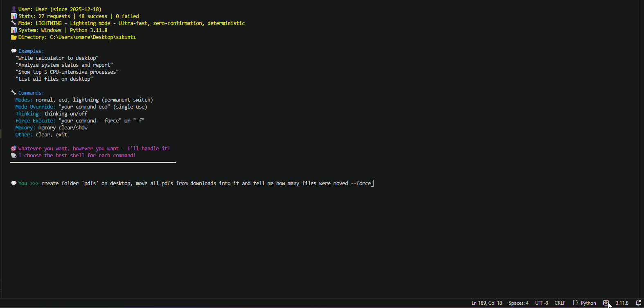Click '27 requests' in Stats line
644x308 pixels.
54,16
